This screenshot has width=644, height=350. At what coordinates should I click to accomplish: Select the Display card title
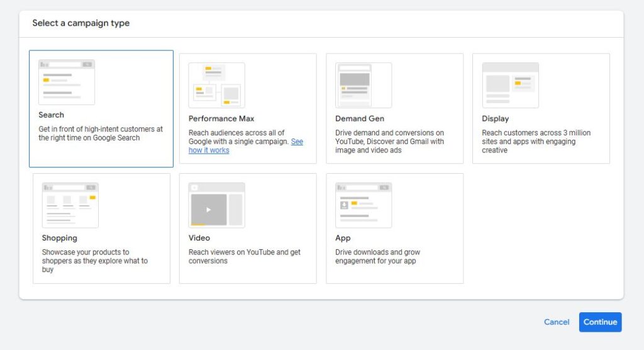495,119
